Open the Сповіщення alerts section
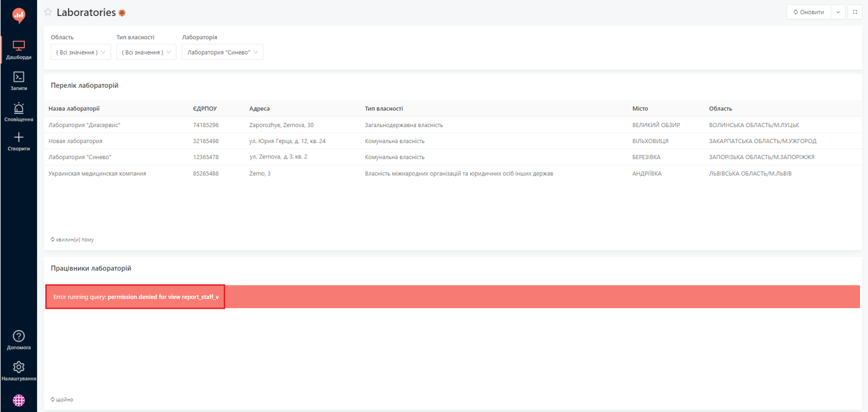The width and height of the screenshot is (868, 412). point(19,112)
